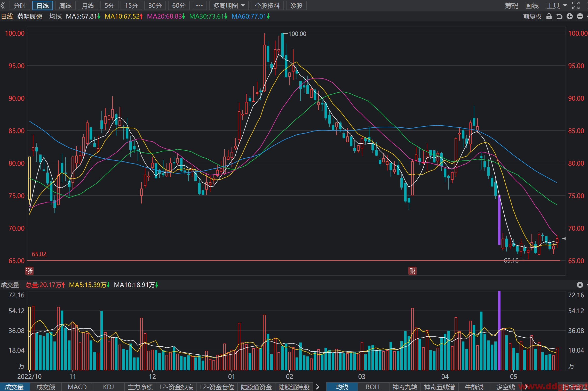Open 个股资料 stock information

tap(267, 5)
